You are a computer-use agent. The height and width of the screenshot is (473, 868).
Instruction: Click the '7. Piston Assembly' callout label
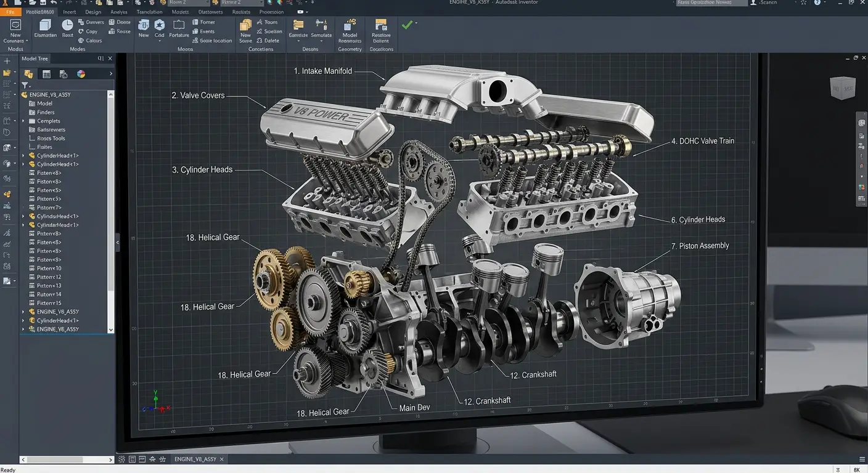[700, 246]
